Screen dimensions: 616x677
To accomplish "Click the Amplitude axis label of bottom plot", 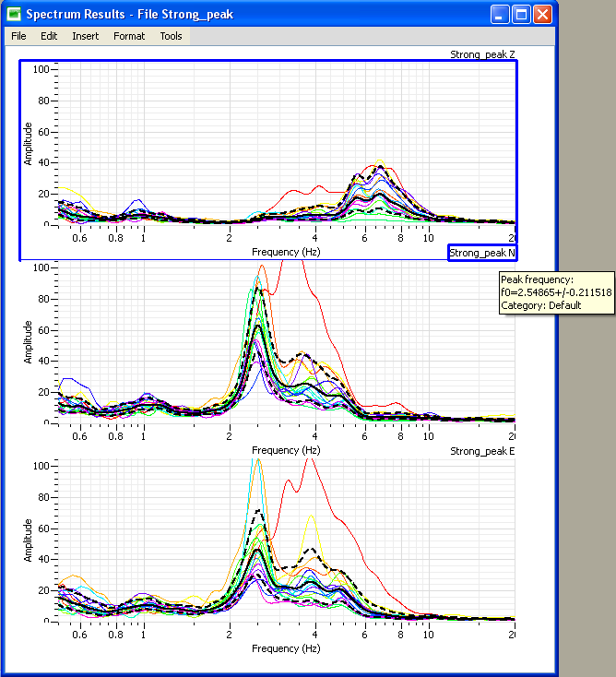I will point(30,540).
